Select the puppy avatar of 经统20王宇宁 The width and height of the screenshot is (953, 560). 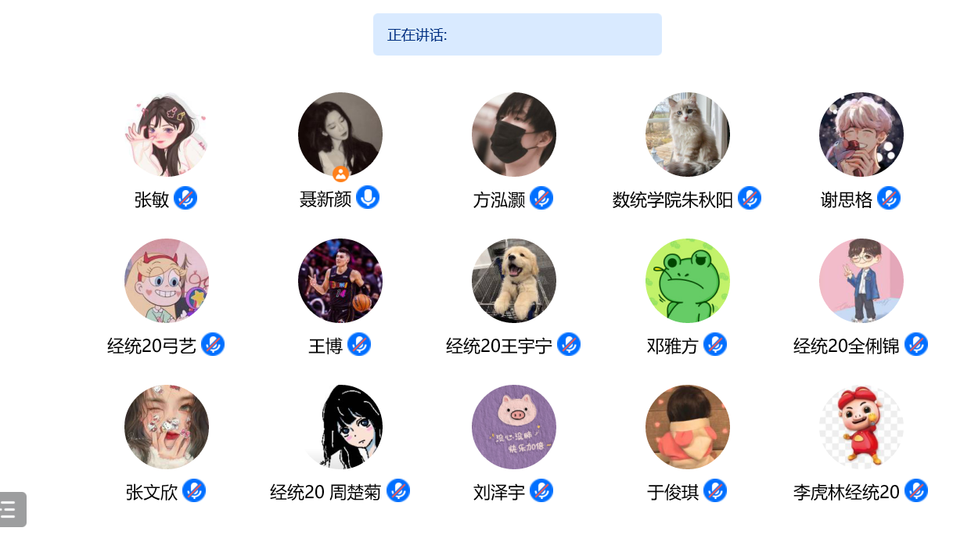[x=514, y=281]
